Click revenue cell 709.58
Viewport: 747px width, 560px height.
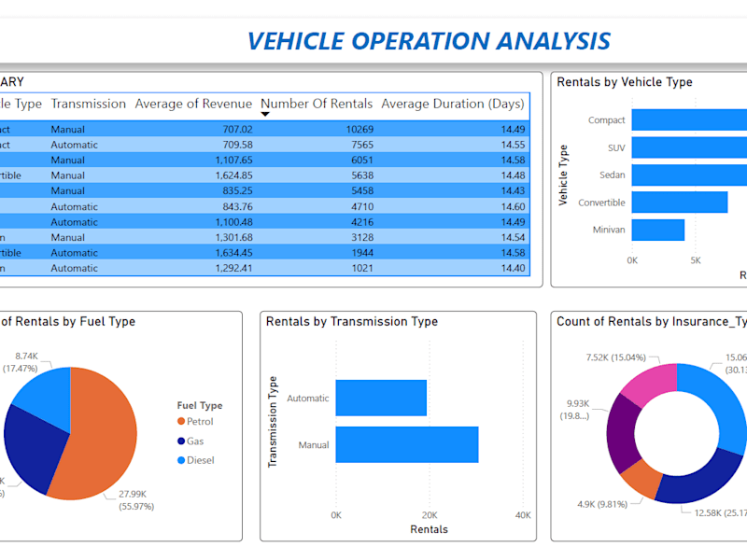pyautogui.click(x=237, y=145)
